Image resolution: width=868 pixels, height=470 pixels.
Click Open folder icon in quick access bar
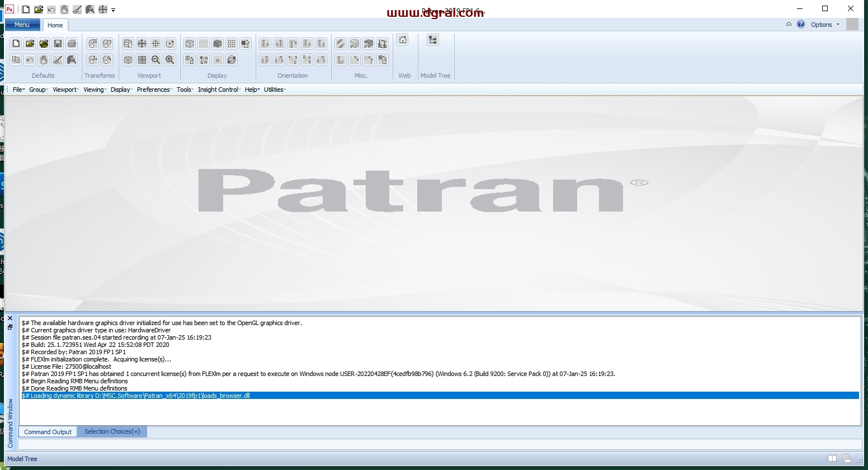pos(39,10)
